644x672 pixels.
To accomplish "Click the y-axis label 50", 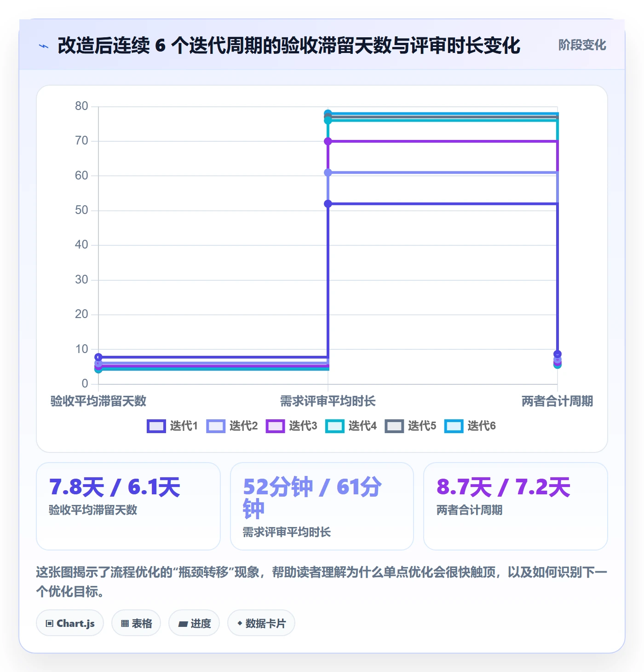I will [x=81, y=210].
